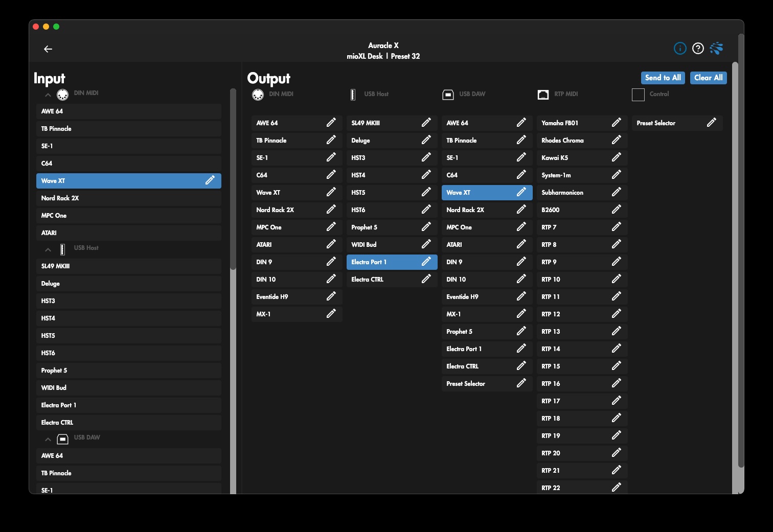Viewport: 773px width, 532px height.
Task: Open the info icon in header
Action: coord(680,49)
